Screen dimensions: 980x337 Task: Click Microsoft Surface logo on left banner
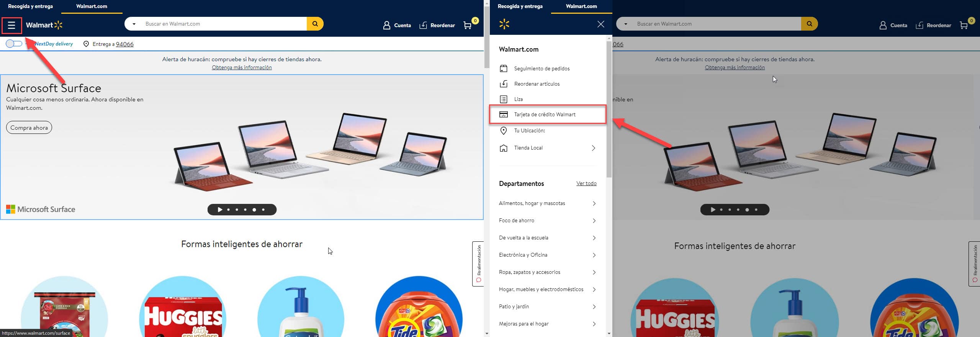pos(41,209)
